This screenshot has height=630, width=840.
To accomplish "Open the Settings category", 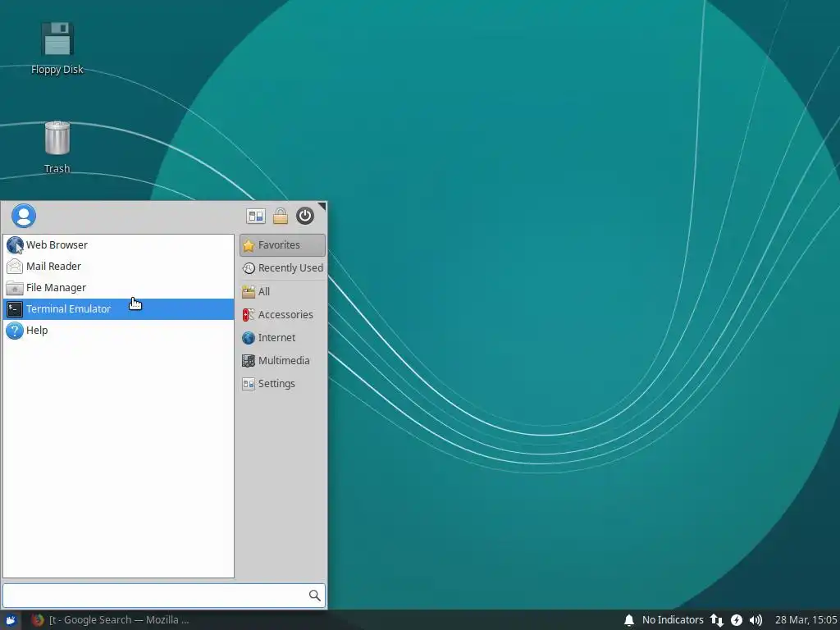I will coord(282,384).
